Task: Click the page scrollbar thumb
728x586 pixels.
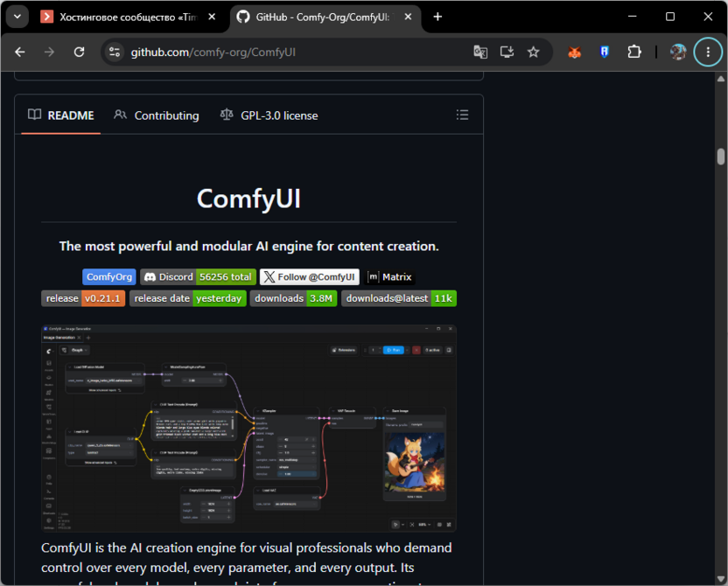Action: click(721, 157)
